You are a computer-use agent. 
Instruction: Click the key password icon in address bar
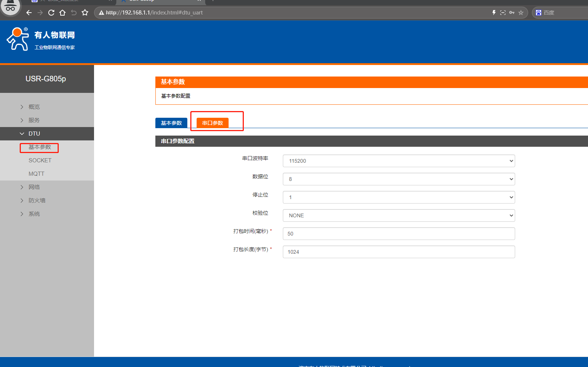(x=512, y=13)
